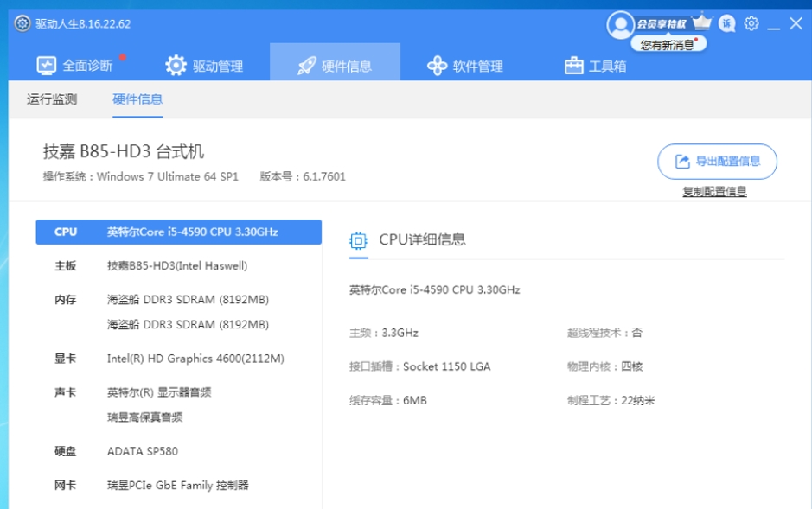
Task: Click the VIP crown icon
Action: (702, 22)
